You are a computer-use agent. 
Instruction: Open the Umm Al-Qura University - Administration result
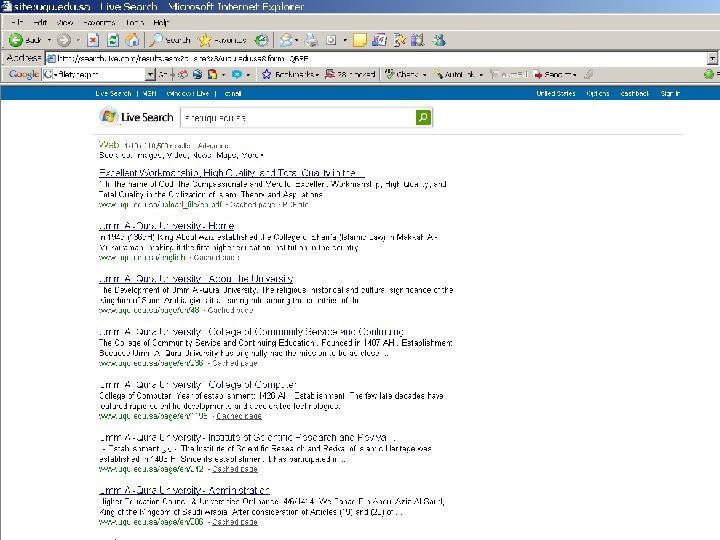[184, 490]
